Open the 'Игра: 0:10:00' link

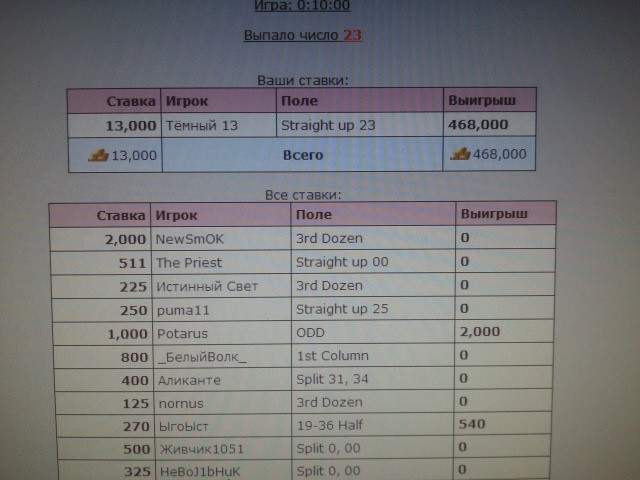pos(302,5)
